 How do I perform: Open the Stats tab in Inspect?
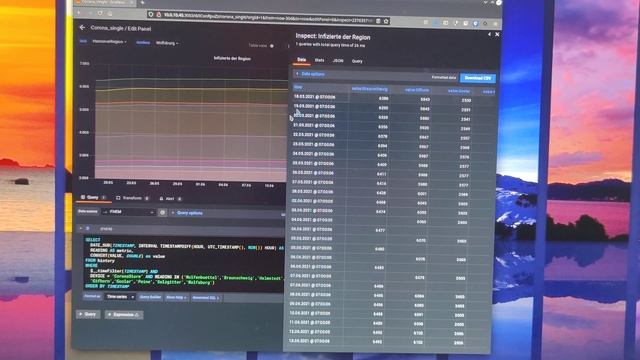319,60
